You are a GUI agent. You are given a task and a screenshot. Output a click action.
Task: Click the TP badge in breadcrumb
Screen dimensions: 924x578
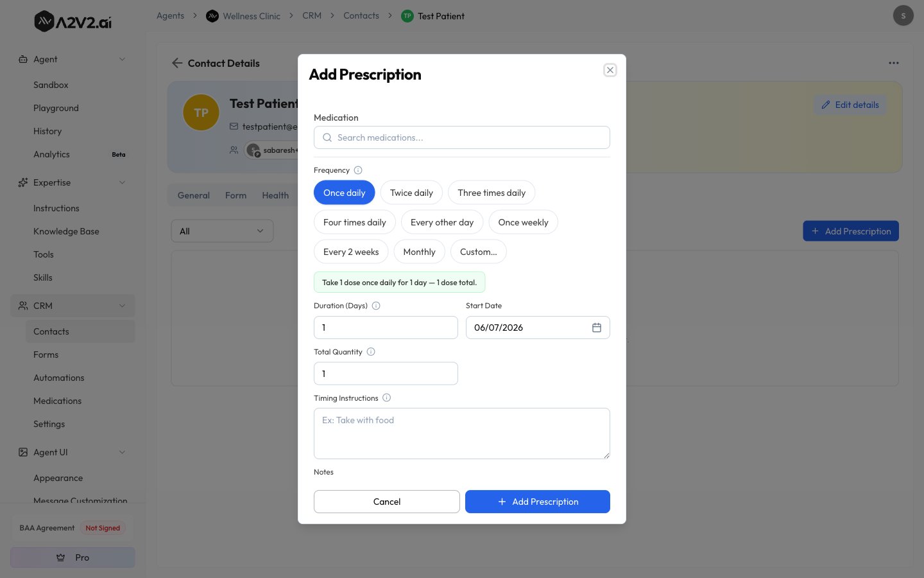point(407,16)
